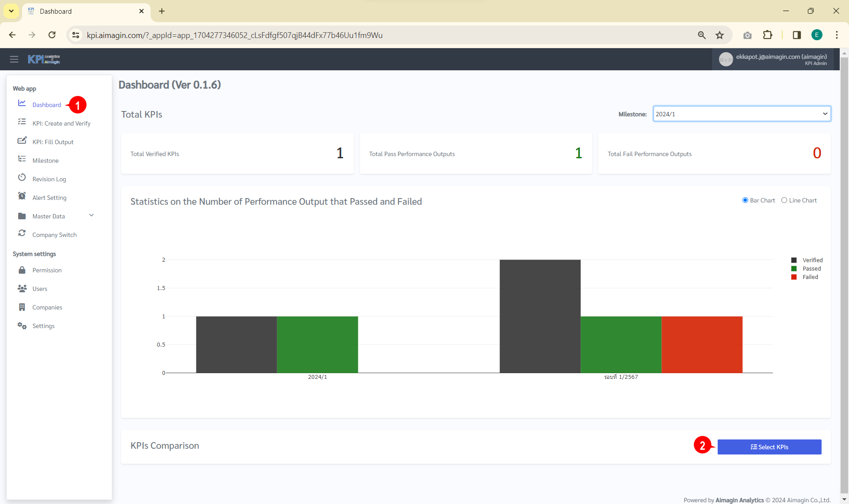The height and width of the screenshot is (504, 849).
Task: Click the KPI Analytics logo
Action: 44,59
